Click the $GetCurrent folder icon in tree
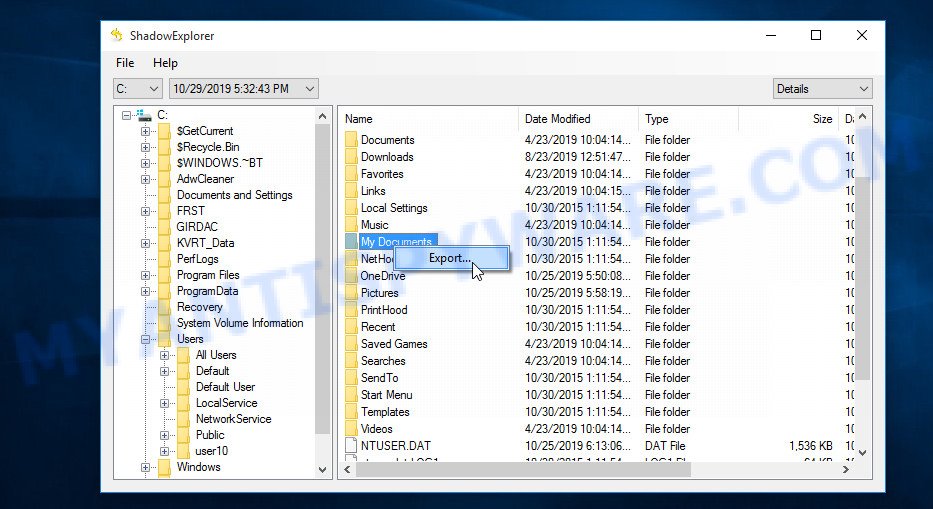933x509 pixels. (x=165, y=131)
